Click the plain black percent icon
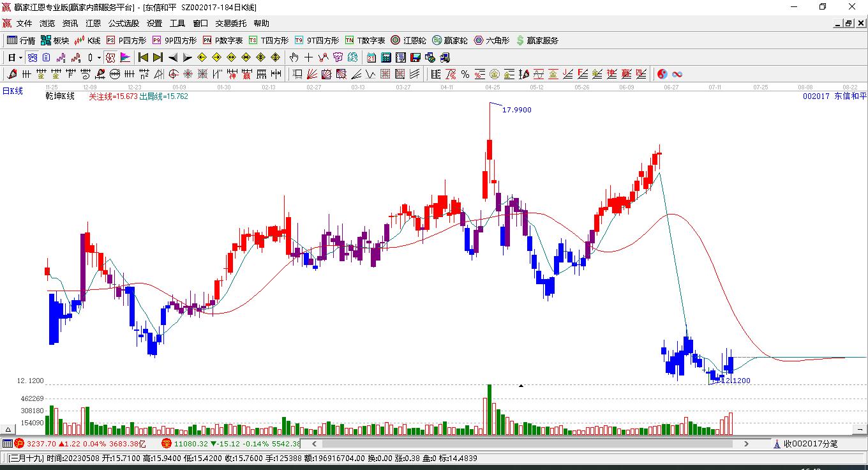Image resolution: width=868 pixels, height=470 pixels. pos(465,74)
